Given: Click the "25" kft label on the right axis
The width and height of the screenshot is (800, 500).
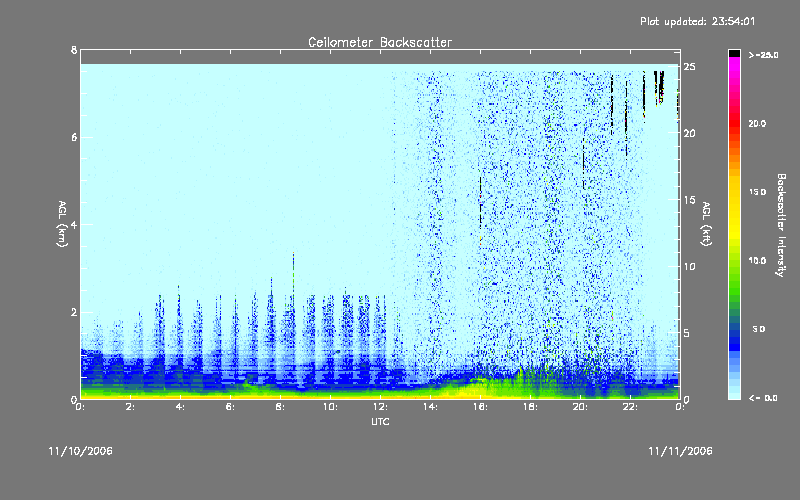Looking at the screenshot, I should (689, 67).
